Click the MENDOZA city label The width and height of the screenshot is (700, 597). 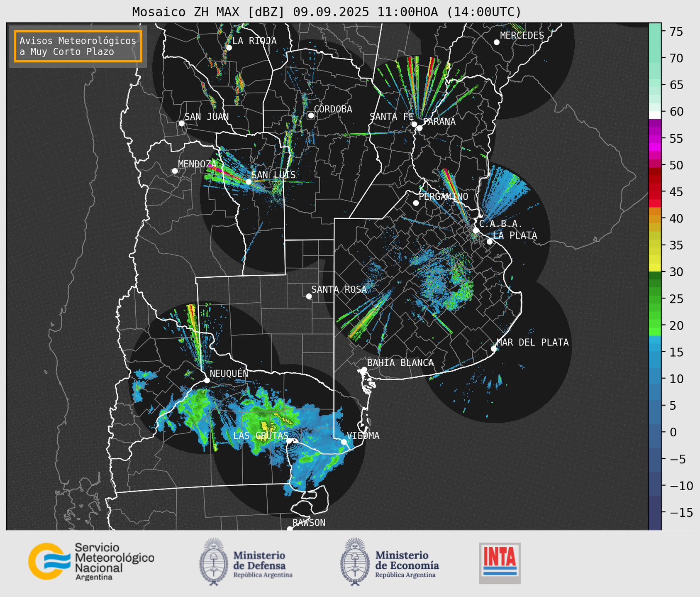click(198, 164)
